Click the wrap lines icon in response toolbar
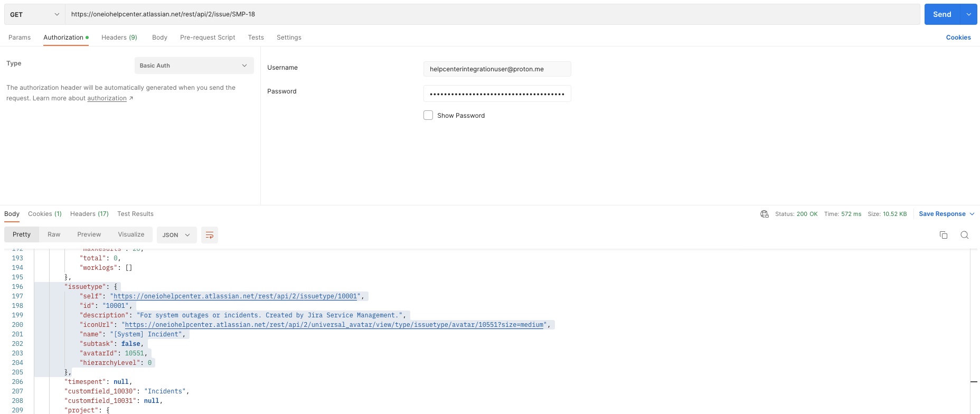 210,235
